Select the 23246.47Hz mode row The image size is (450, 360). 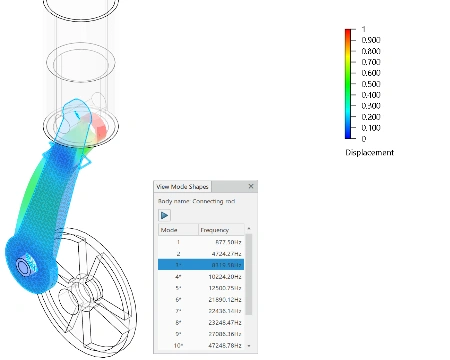(x=201, y=322)
